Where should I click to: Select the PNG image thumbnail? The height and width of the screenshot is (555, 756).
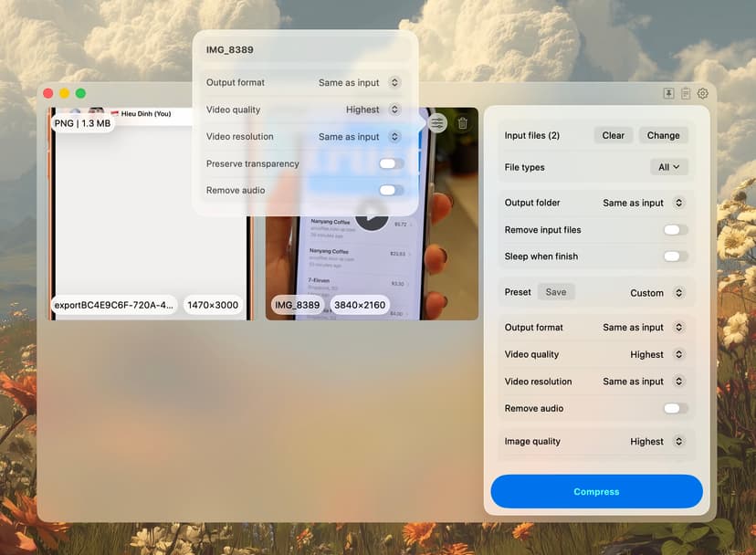(x=151, y=214)
